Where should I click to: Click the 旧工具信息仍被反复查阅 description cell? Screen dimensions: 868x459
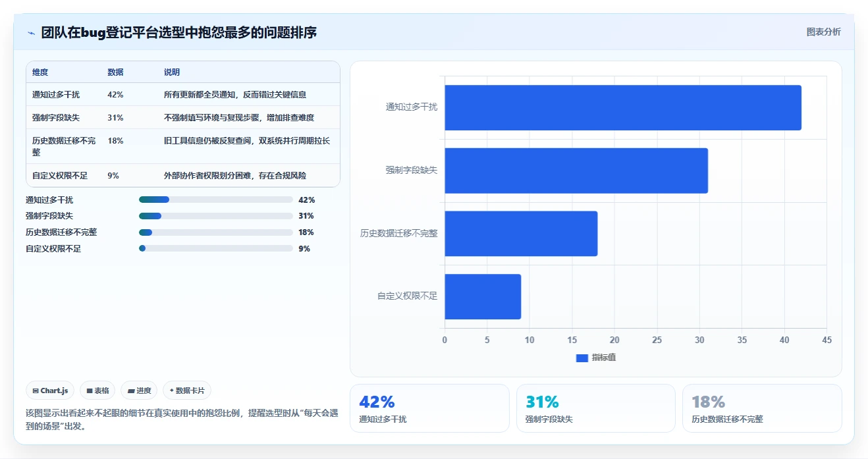tap(247, 141)
